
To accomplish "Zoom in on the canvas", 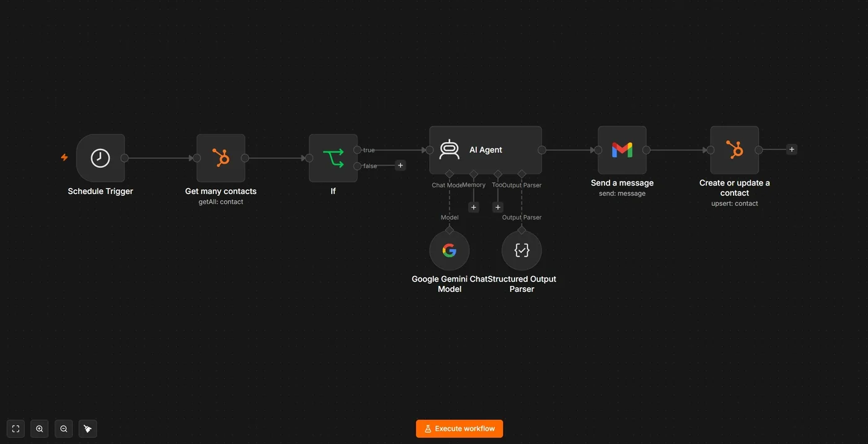I will (40, 428).
